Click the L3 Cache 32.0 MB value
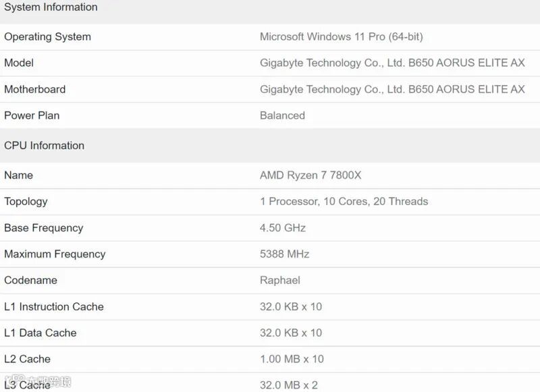This screenshot has height=392, width=540. pyautogui.click(x=289, y=385)
